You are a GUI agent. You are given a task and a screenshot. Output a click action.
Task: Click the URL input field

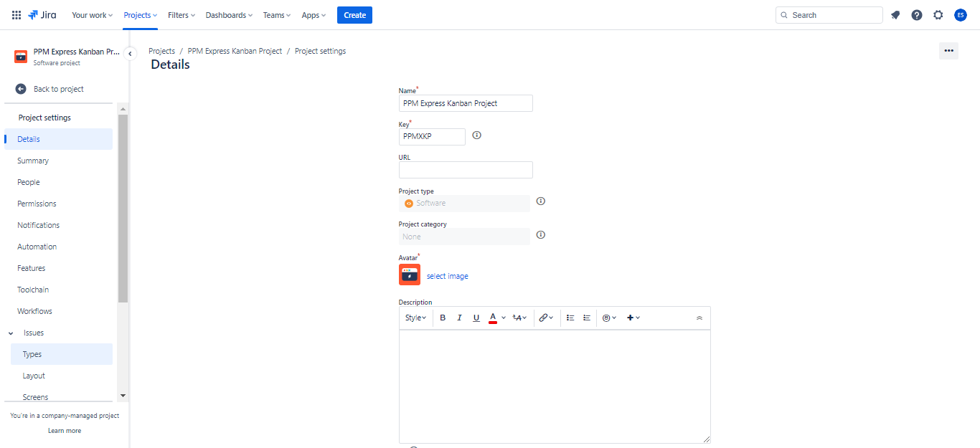coord(466,170)
